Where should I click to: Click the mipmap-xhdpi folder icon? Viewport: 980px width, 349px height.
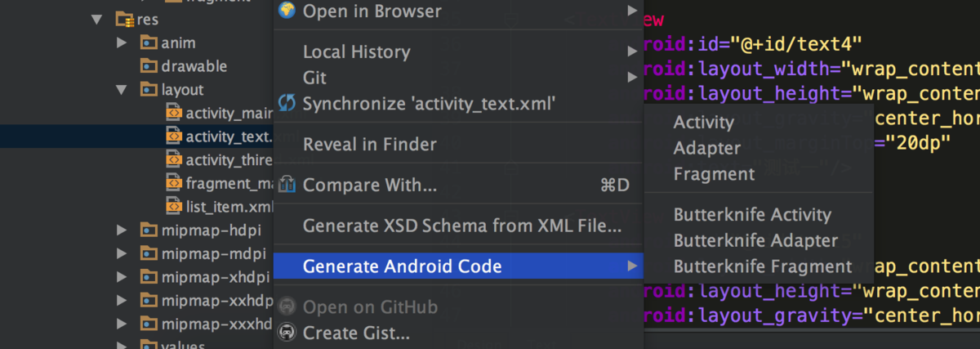148,276
